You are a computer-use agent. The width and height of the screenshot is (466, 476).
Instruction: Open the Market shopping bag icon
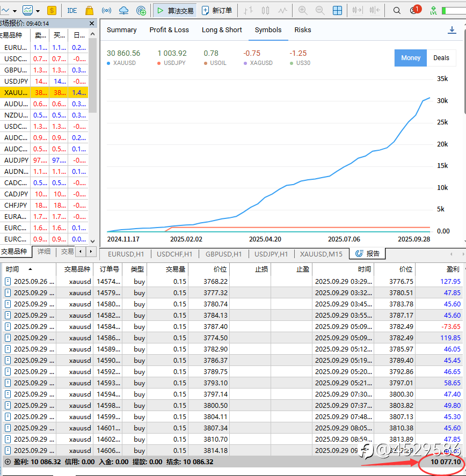pos(89,11)
